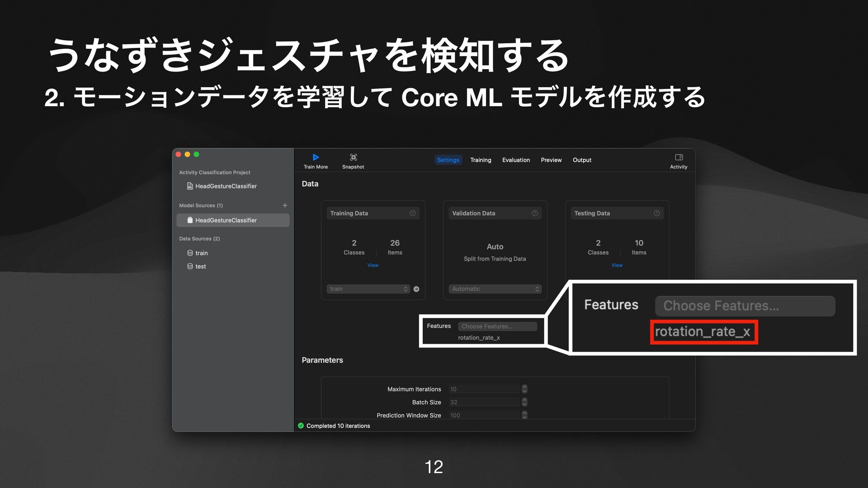This screenshot has width=868, height=488.
Task: Open Testing Data help question-mark icon
Action: pos(657,213)
